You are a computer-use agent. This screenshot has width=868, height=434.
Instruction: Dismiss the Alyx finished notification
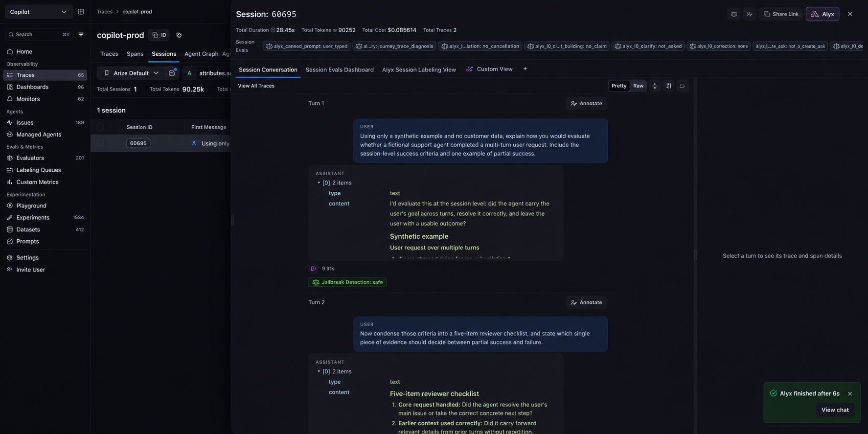click(x=850, y=394)
